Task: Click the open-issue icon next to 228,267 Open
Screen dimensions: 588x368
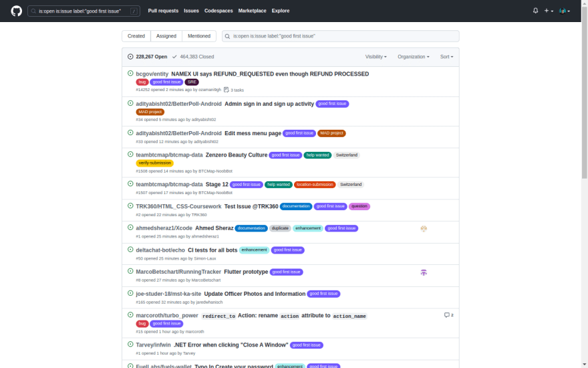Action: click(x=130, y=57)
